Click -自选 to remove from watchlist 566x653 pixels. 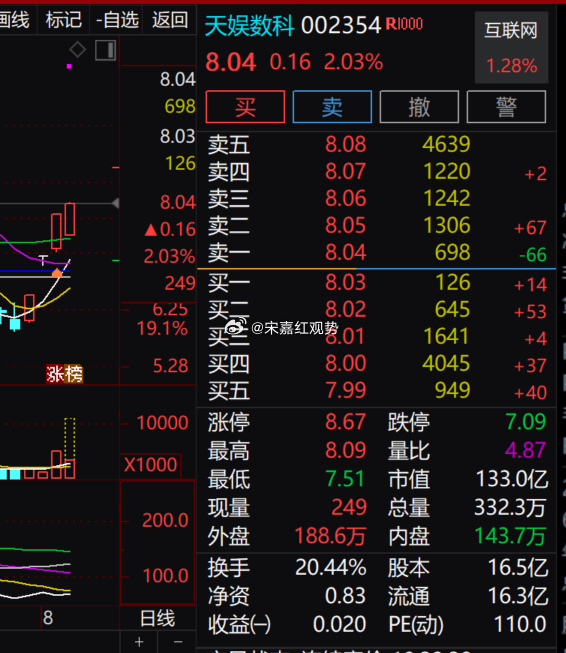tap(117, 20)
